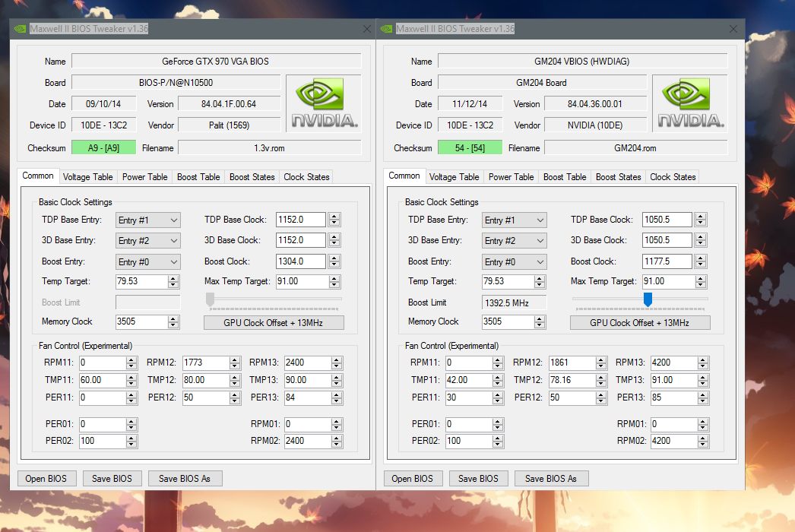Screen dimensions: 795x532
Task: Switch to Voltage Table tab in right window
Action: pos(455,177)
